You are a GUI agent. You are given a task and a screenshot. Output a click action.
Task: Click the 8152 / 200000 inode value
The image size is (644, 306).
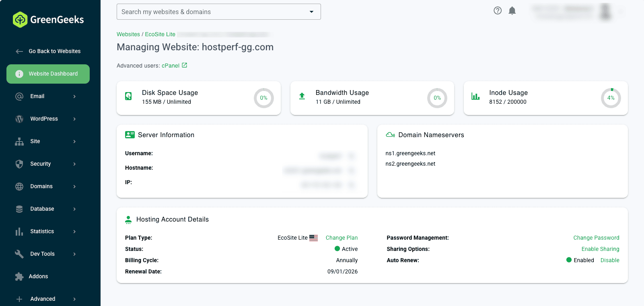[508, 102]
